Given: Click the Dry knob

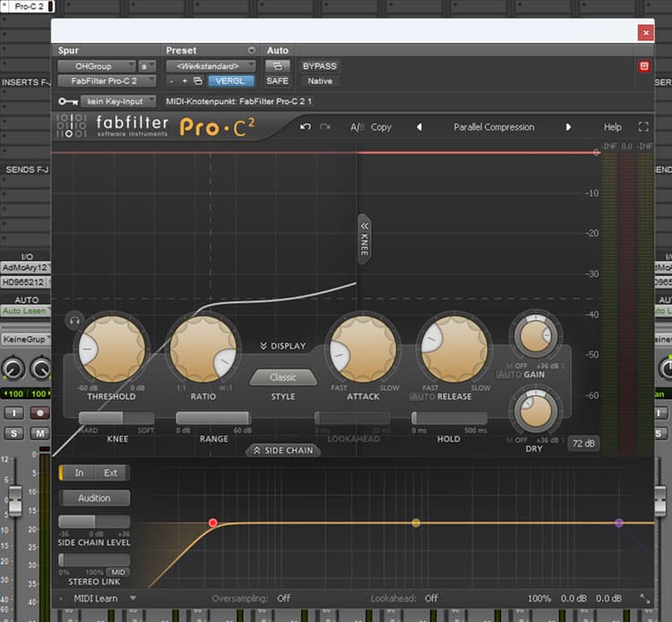Looking at the screenshot, I should coord(535,411).
